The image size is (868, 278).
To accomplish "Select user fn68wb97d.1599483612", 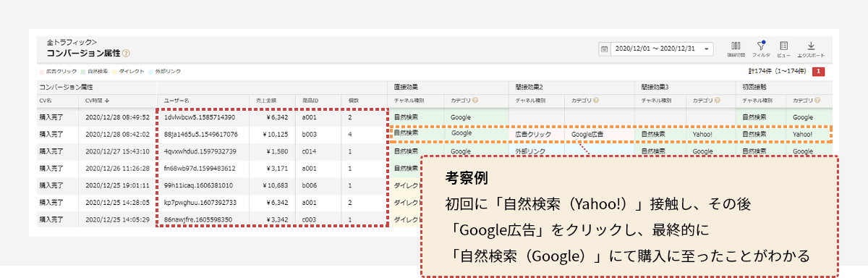I will [x=200, y=168].
